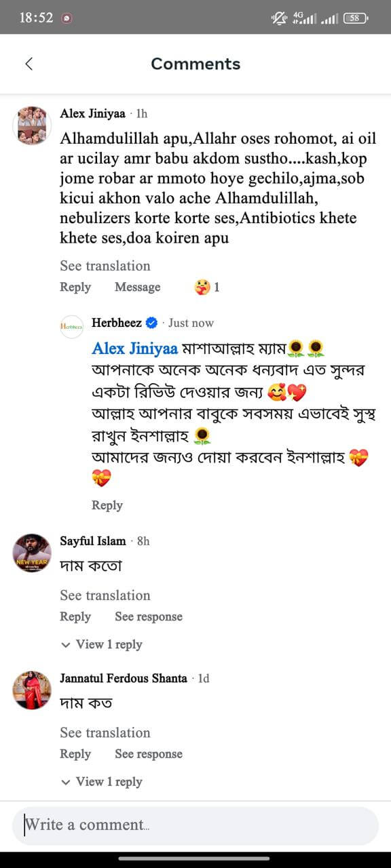
Task: Tap the back arrow to exit Comments
Action: point(29,62)
